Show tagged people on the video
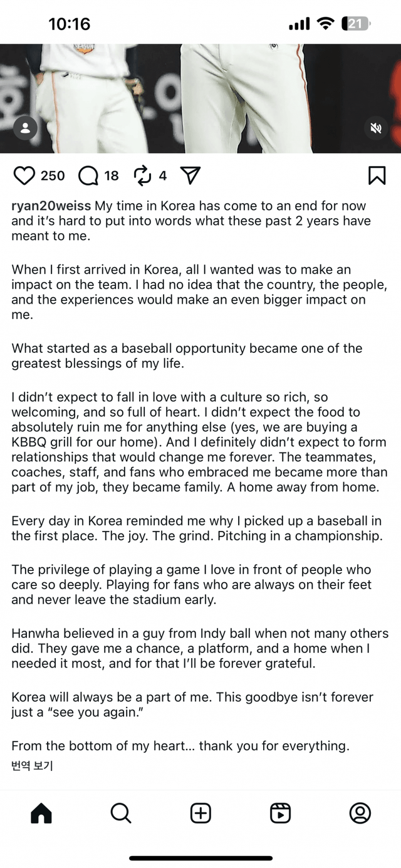Viewport: 401px width, 868px height. 25,128
